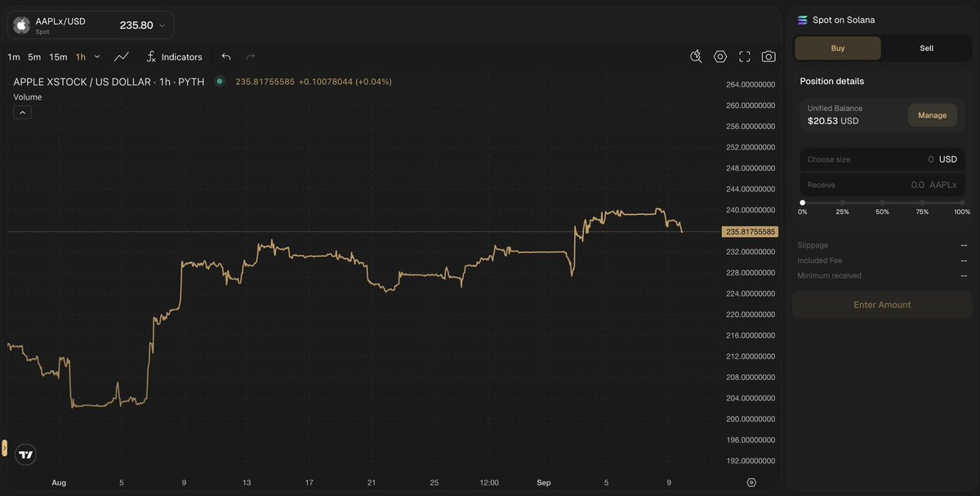Open the time axis settings gear

pos(751,483)
